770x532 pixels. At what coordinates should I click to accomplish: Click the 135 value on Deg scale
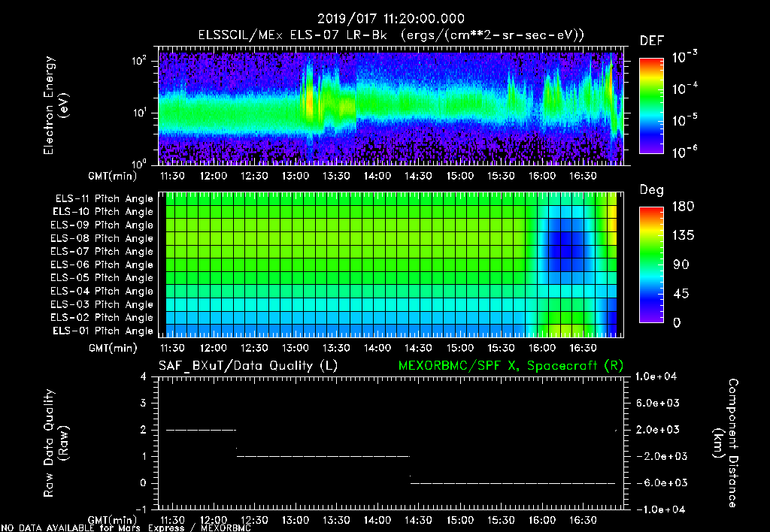click(x=683, y=236)
